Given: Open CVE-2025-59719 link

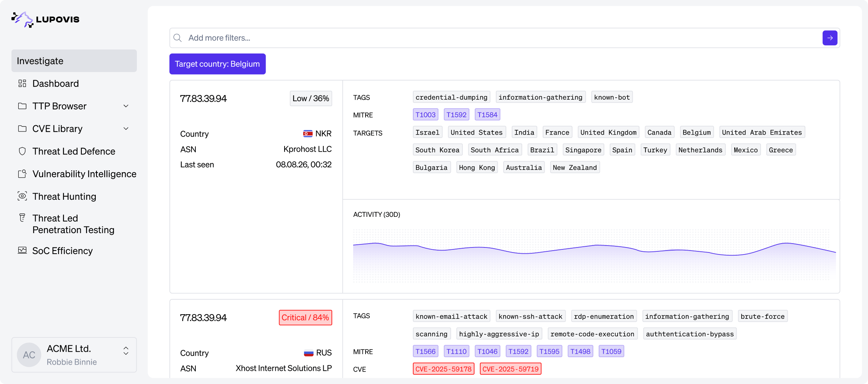Looking at the screenshot, I should click(x=511, y=369).
